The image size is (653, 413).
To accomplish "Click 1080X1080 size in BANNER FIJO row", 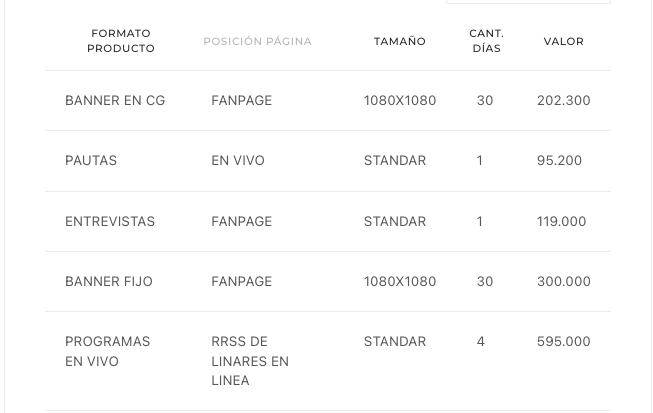I will 400,281.
